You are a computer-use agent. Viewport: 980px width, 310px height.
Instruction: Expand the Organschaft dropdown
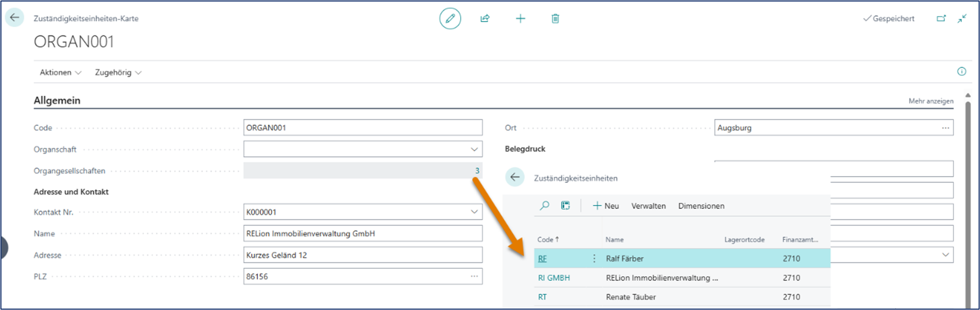point(474,149)
